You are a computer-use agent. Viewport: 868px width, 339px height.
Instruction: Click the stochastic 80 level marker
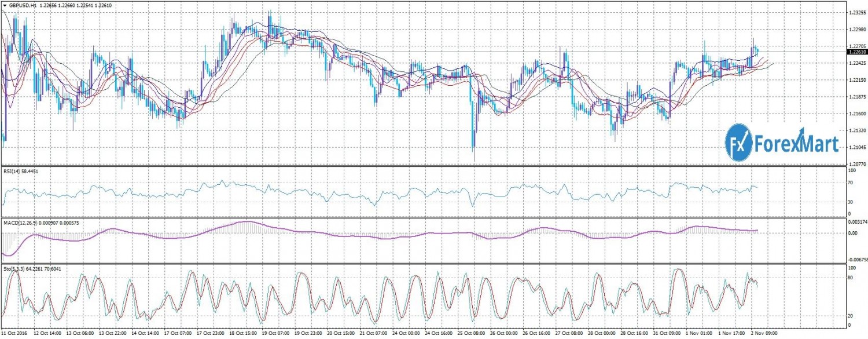851,278
